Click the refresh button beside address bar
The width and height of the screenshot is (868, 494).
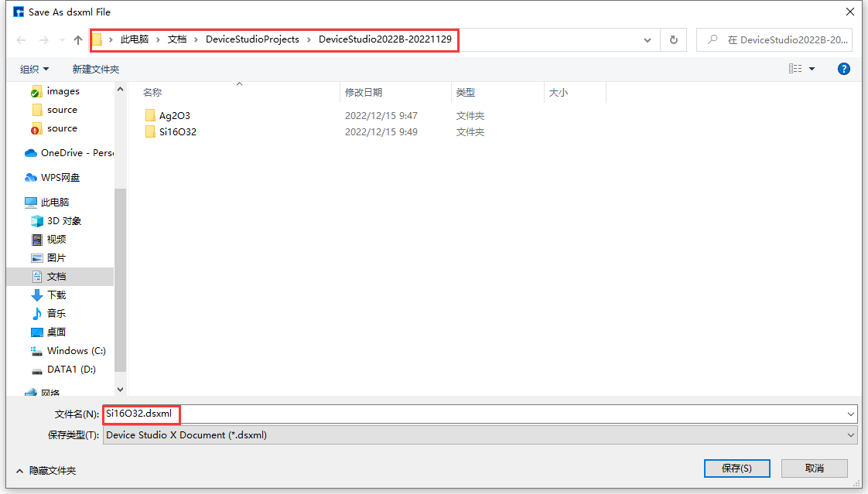click(x=673, y=39)
